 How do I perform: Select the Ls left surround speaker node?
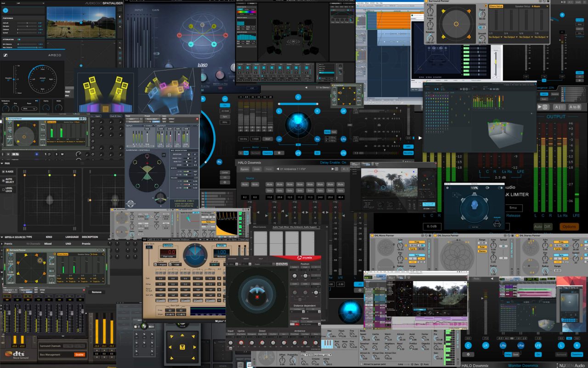click(x=279, y=139)
